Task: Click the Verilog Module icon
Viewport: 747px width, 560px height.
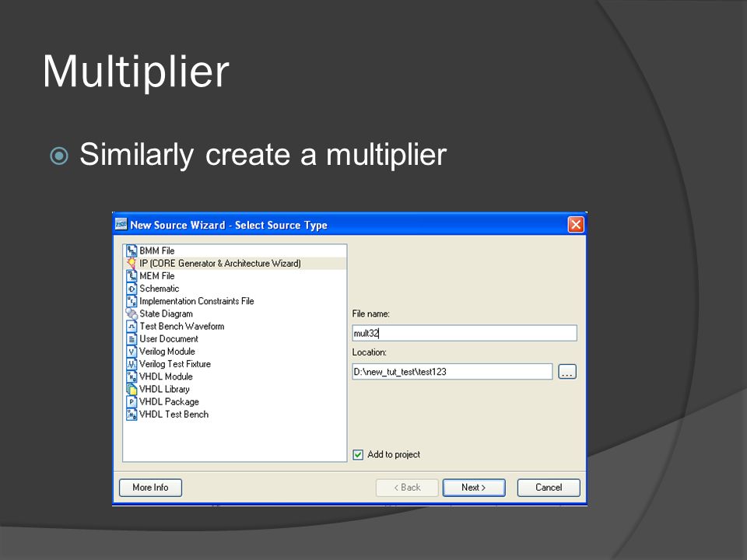Action: pyautogui.click(x=132, y=352)
